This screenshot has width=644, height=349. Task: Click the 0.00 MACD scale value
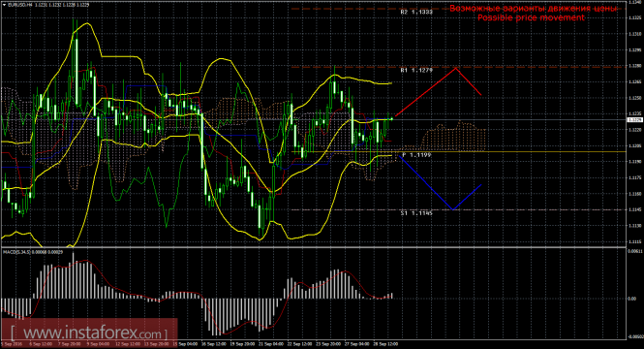[631, 299]
